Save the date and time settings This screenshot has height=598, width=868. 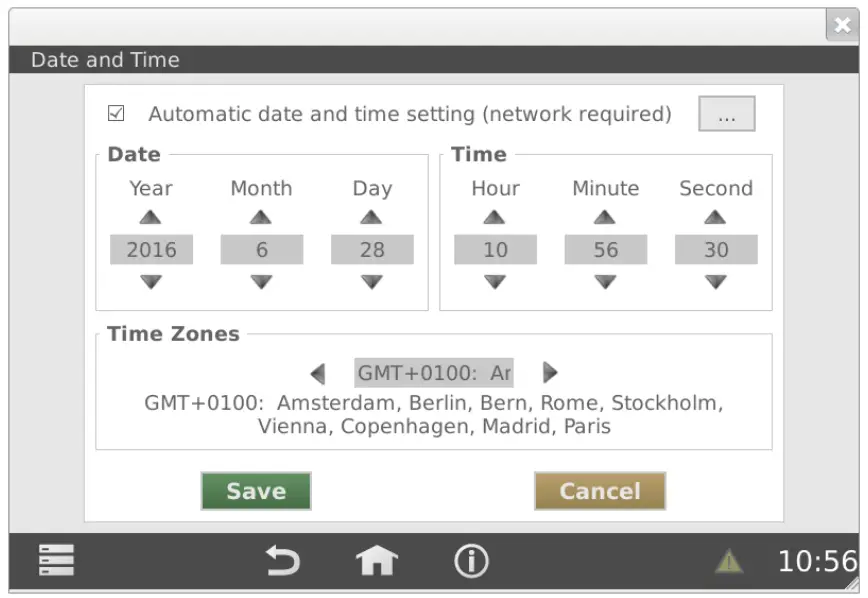[x=256, y=491]
